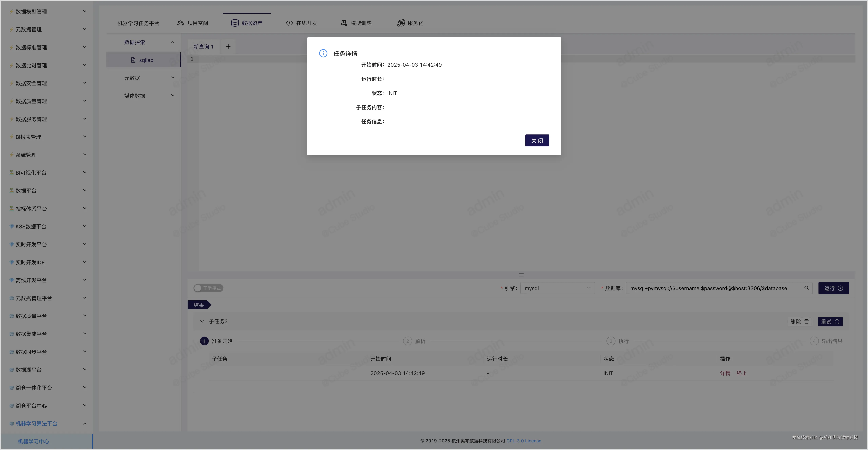Click the 终止 link in subtask row
Screen dimensions: 868x450
click(741, 373)
